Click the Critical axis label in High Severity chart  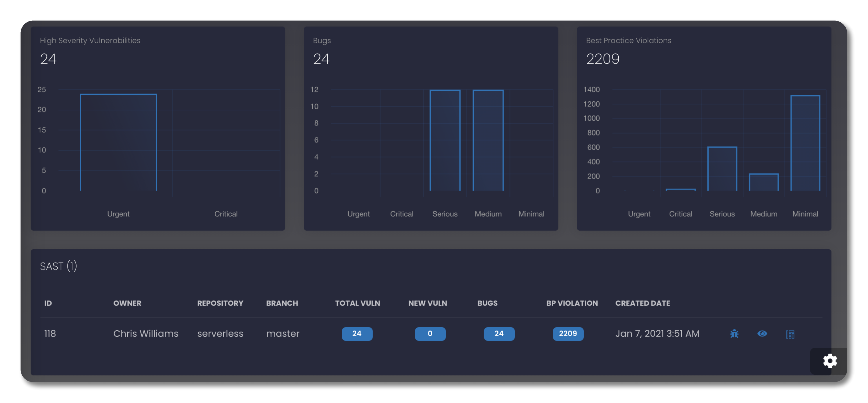[x=226, y=214]
